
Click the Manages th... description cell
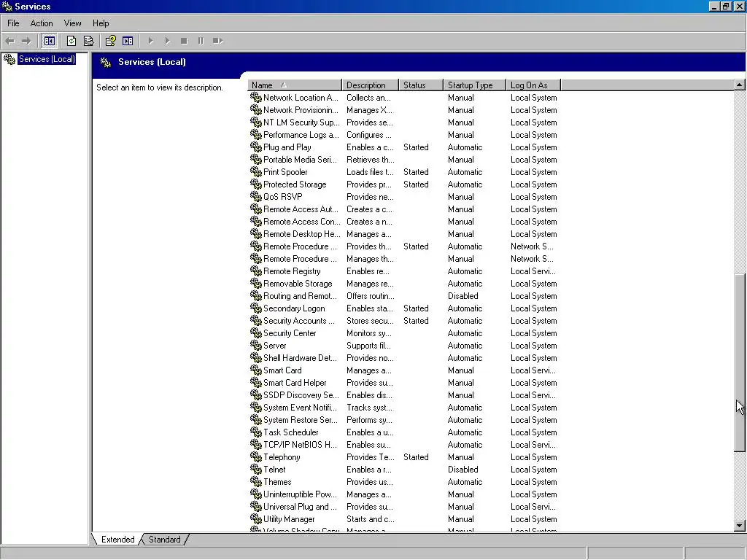pyautogui.click(x=370, y=259)
